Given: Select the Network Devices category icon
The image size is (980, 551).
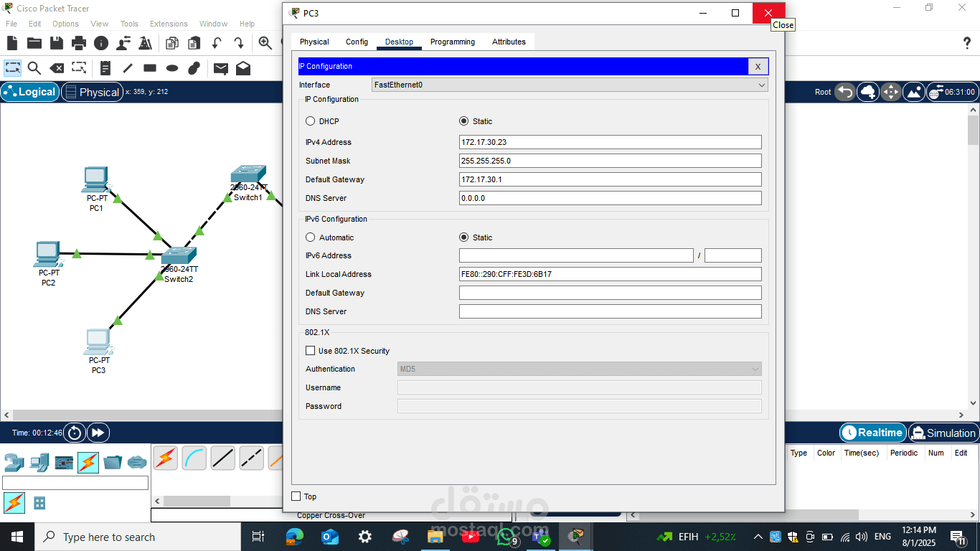Looking at the screenshot, I should coord(14,462).
